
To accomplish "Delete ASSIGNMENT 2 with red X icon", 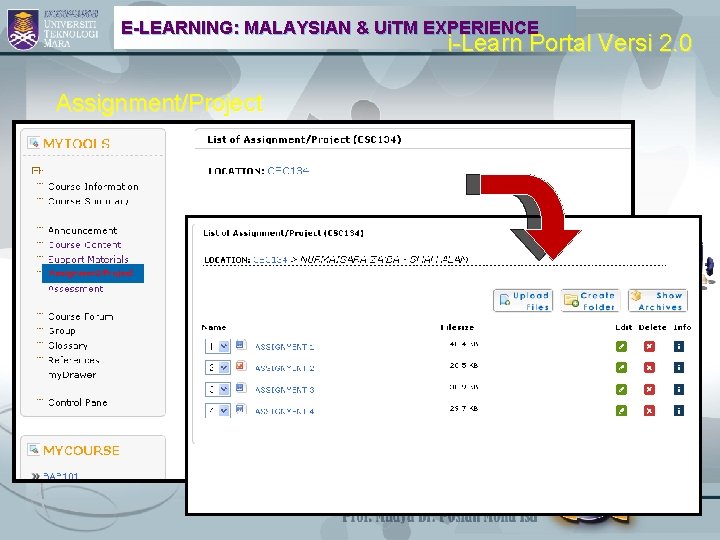I will tap(649, 367).
